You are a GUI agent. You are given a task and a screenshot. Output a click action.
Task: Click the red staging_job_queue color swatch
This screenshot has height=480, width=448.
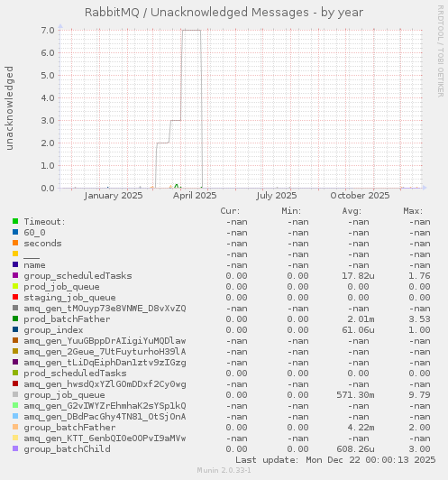[15, 297]
